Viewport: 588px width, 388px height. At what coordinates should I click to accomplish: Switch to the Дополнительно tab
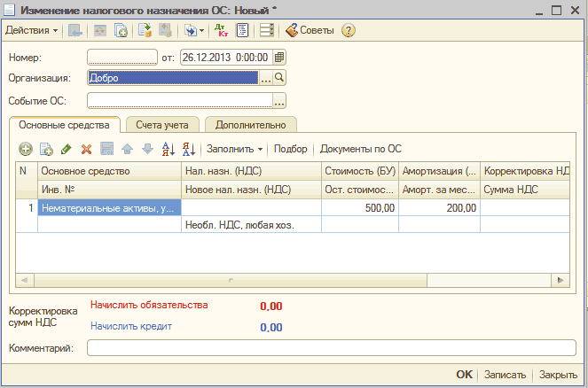(x=251, y=125)
